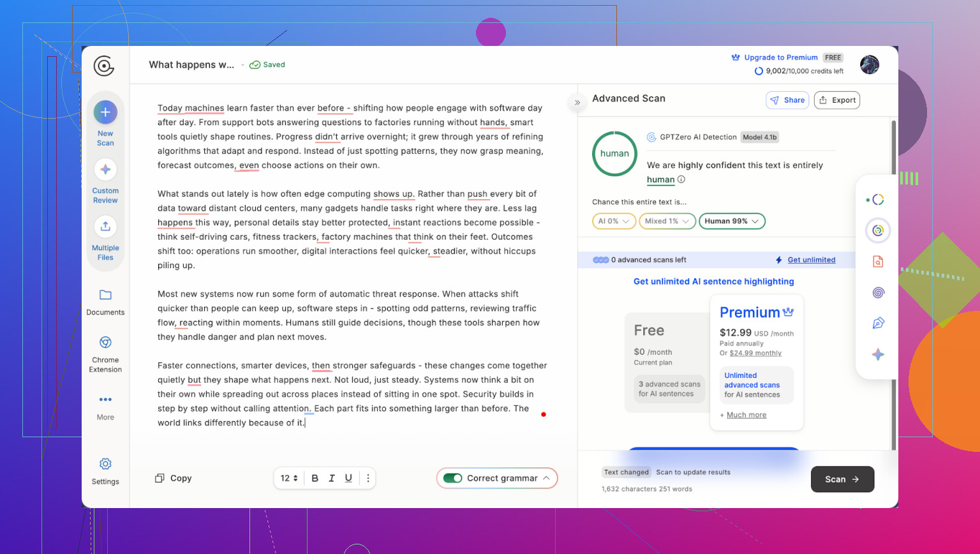Click the New Scan plus icon

pos(105,112)
